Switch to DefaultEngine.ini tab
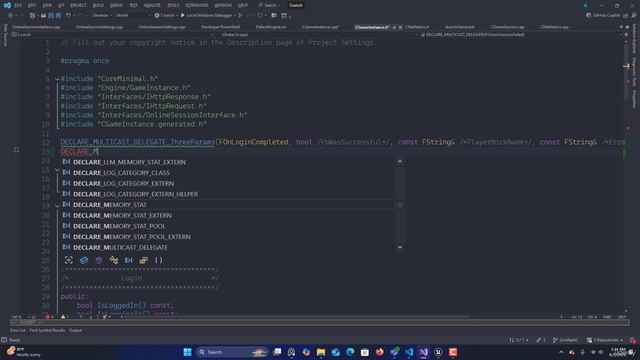This screenshot has height=360, width=640. click(271, 27)
